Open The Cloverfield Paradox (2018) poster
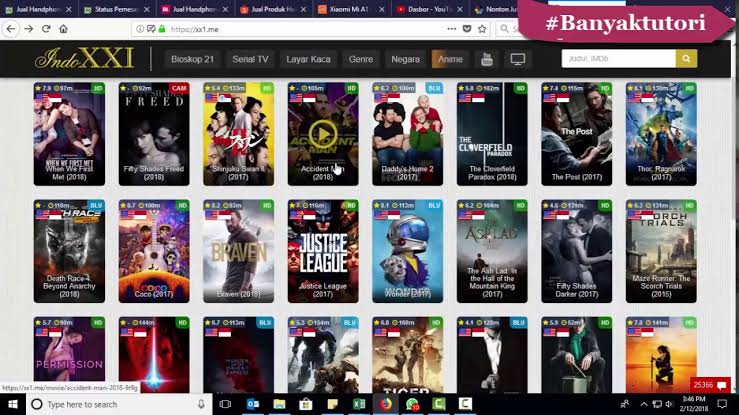Image resolution: width=739 pixels, height=415 pixels. pyautogui.click(x=492, y=134)
